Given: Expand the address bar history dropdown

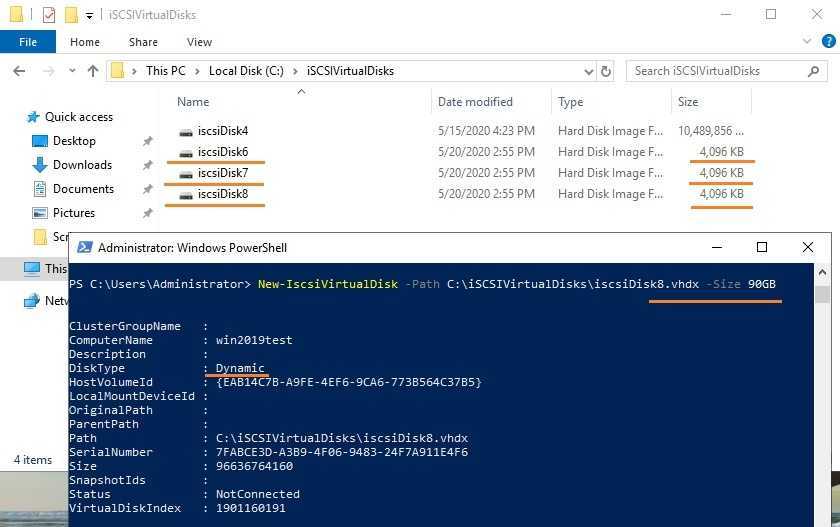Looking at the screenshot, I should click(x=586, y=71).
